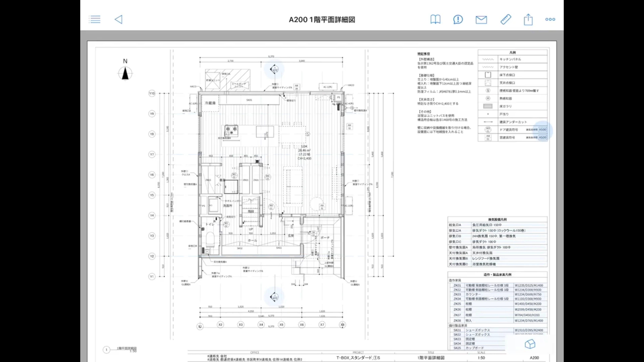Screen dimensions: 644x362
Task: Click the mail envelope icon
Action: 481,19
